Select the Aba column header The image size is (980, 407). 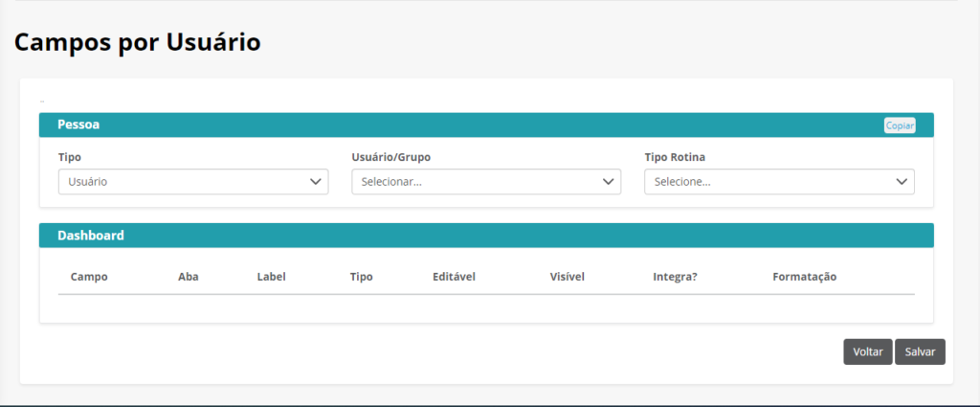pyautogui.click(x=189, y=277)
